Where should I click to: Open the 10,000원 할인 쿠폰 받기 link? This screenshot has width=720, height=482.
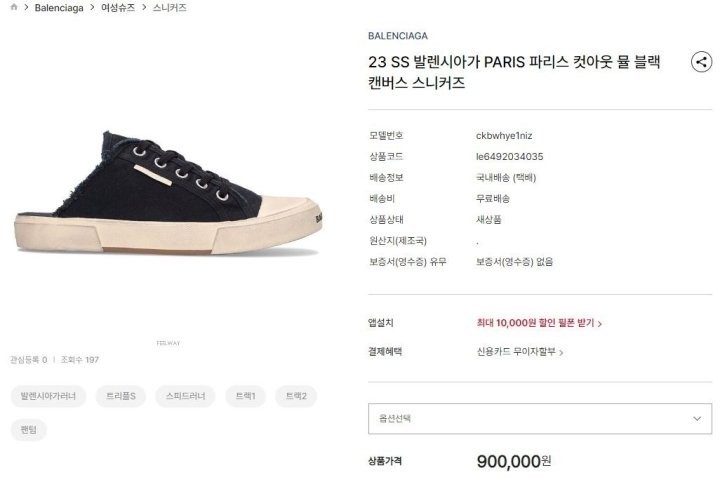click(539, 323)
